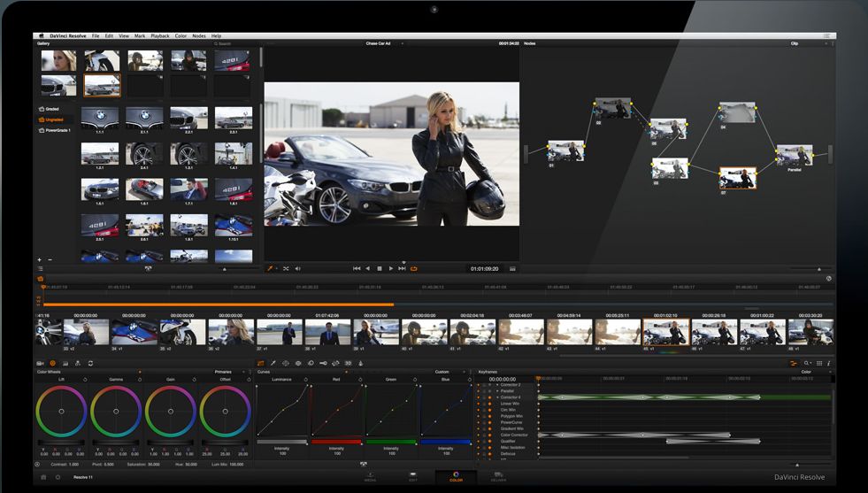Open the Tracker palette icon
This screenshot has width=868, height=493.
click(x=298, y=363)
